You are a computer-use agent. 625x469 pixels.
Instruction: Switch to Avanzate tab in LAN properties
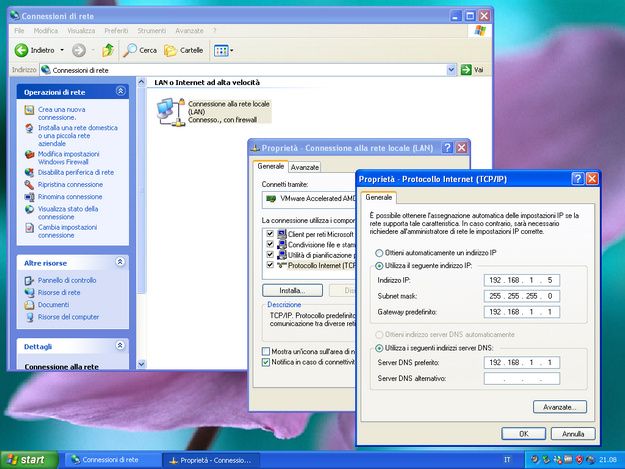pos(305,167)
